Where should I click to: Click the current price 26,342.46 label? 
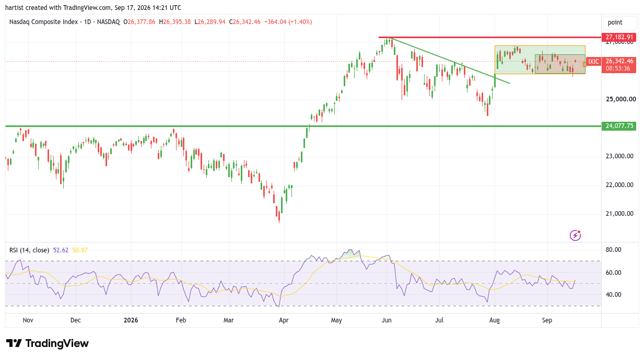tap(619, 61)
